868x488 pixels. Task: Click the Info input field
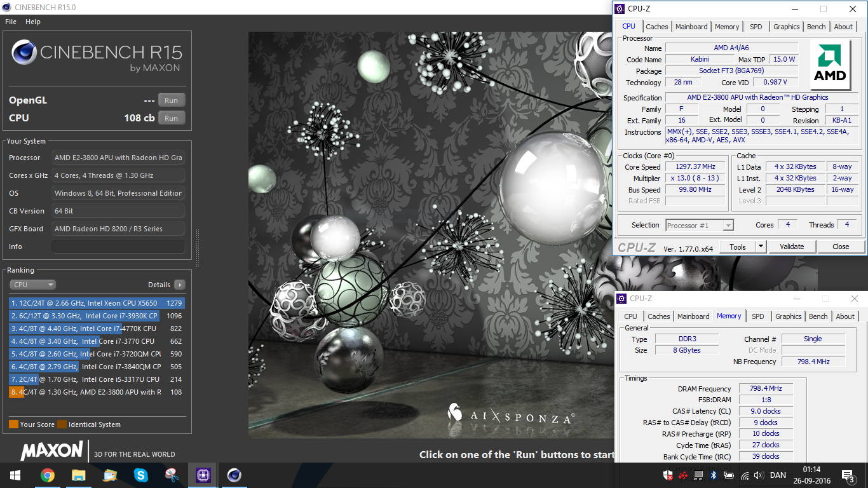pyautogui.click(x=119, y=247)
